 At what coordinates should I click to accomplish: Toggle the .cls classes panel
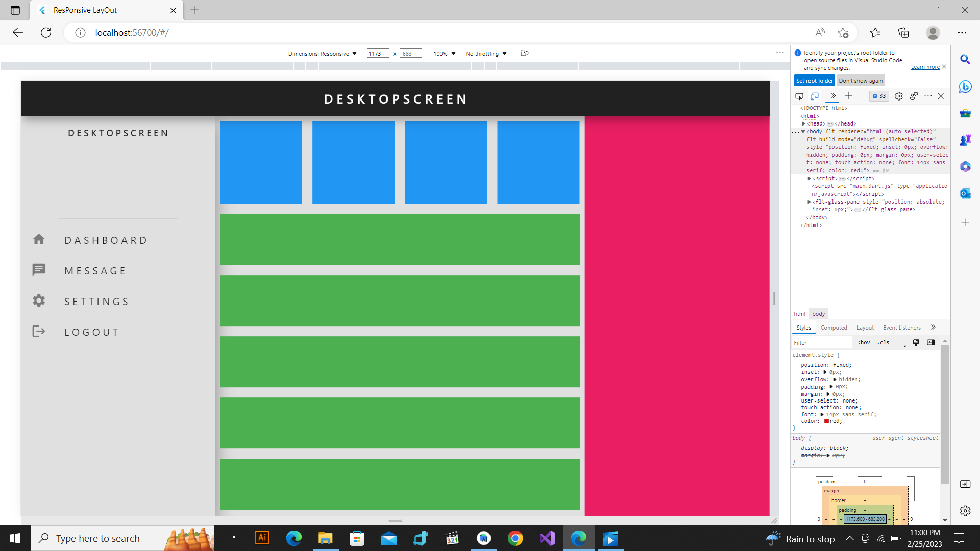coord(883,343)
